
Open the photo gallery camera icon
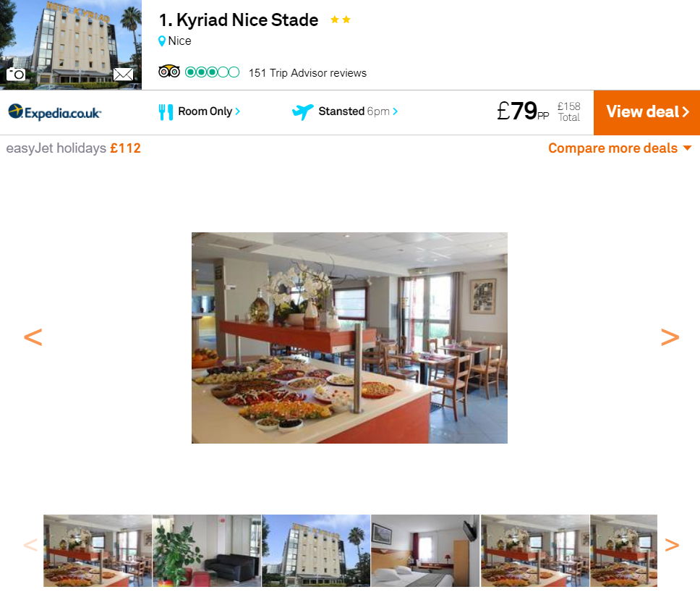pos(16,74)
